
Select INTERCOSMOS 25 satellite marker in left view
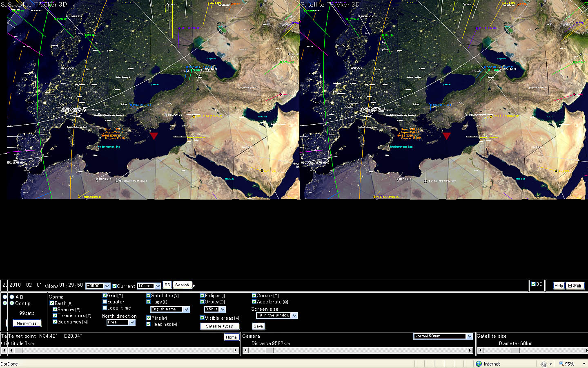click(x=79, y=197)
